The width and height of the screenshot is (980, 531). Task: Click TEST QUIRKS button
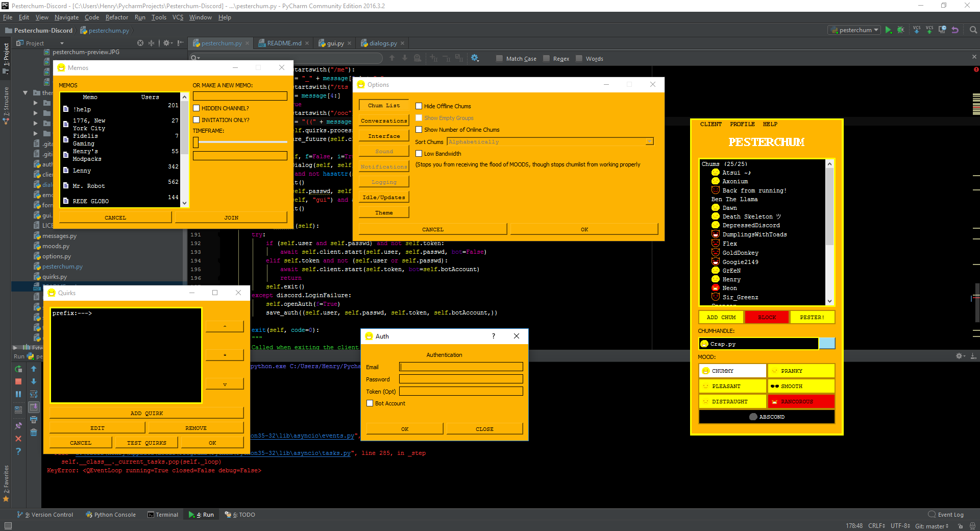[146, 443]
